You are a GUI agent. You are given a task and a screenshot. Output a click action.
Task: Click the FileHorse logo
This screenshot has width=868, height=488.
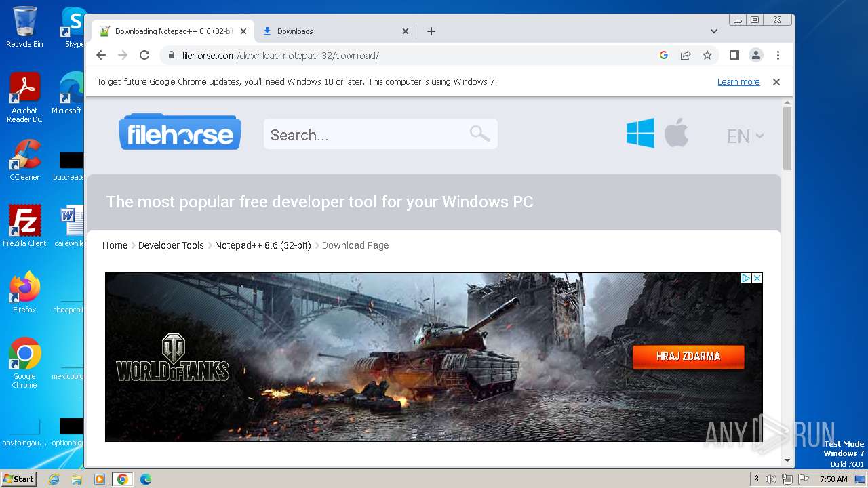pos(180,131)
